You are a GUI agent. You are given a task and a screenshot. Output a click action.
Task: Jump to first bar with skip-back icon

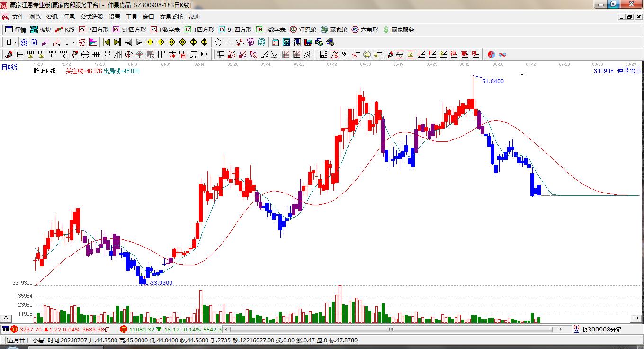click(x=106, y=42)
